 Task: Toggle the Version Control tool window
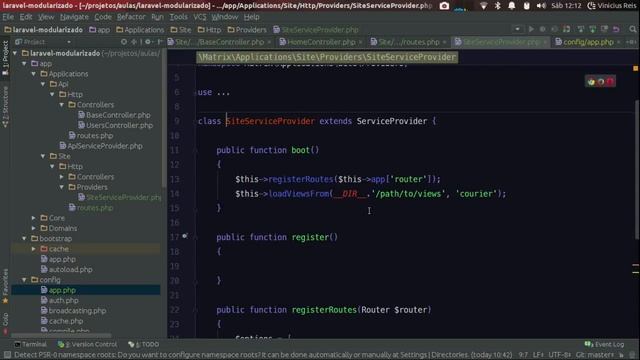coord(87,344)
